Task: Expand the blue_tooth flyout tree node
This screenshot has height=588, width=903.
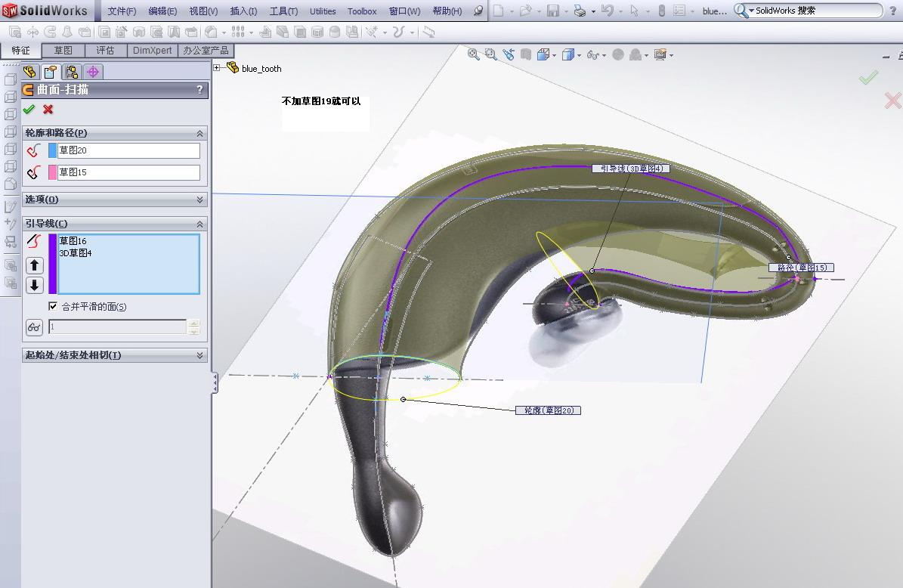Action: coord(217,68)
